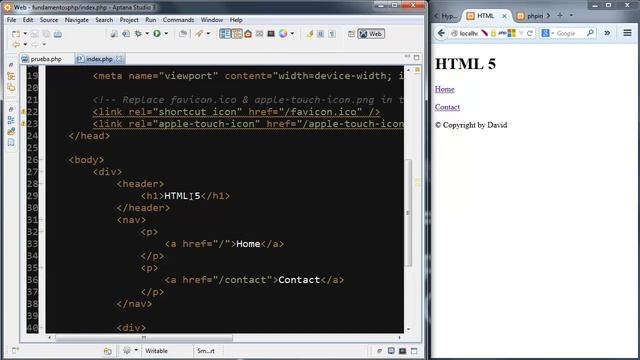This screenshot has width=640, height=360.
Task: Click the Debug (bug) toolbar icon
Action: tap(138, 34)
